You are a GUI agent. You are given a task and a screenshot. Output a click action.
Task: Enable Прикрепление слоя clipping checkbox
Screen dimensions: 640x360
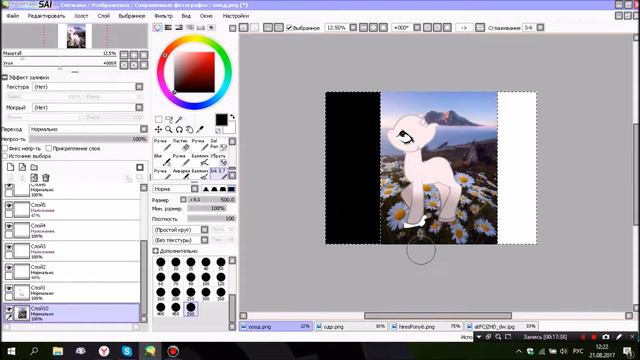coord(49,148)
